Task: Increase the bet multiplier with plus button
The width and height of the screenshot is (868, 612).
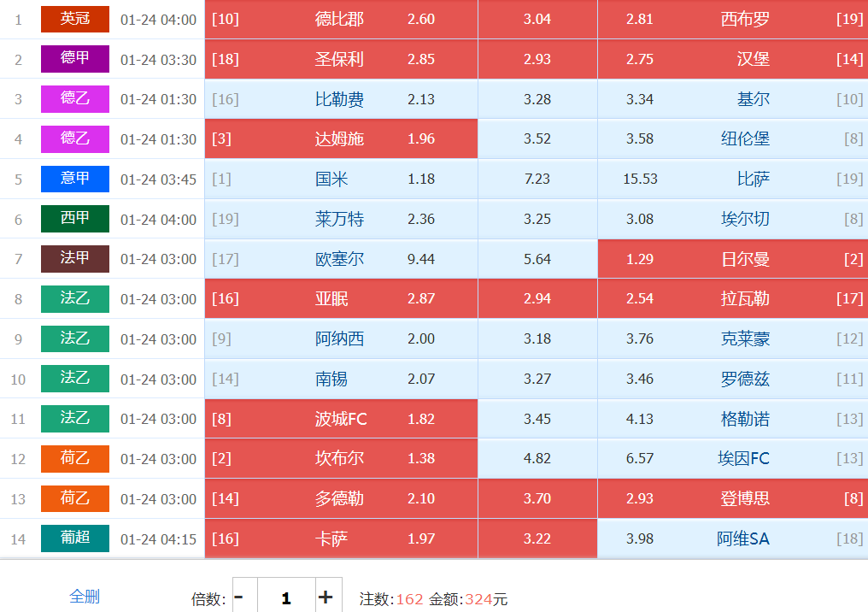Action: tap(325, 597)
